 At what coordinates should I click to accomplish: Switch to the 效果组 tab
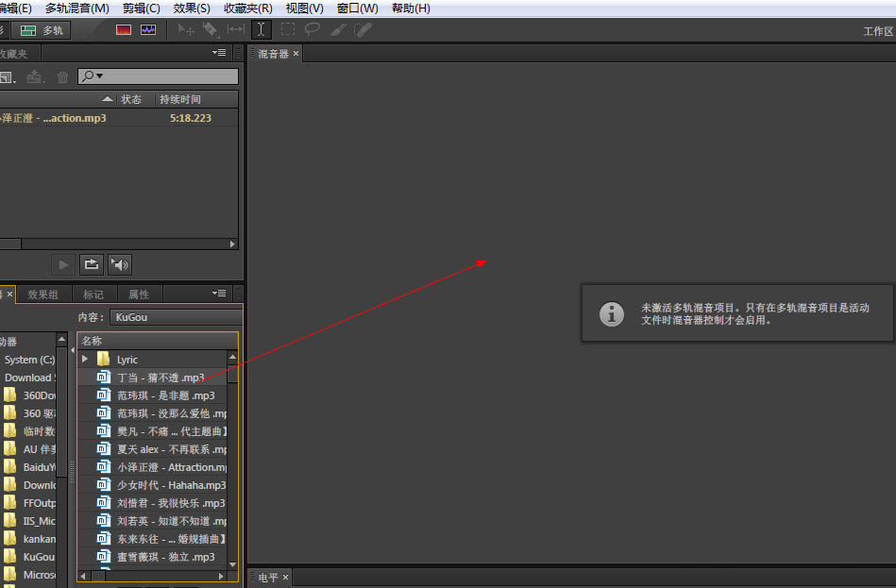pos(42,294)
